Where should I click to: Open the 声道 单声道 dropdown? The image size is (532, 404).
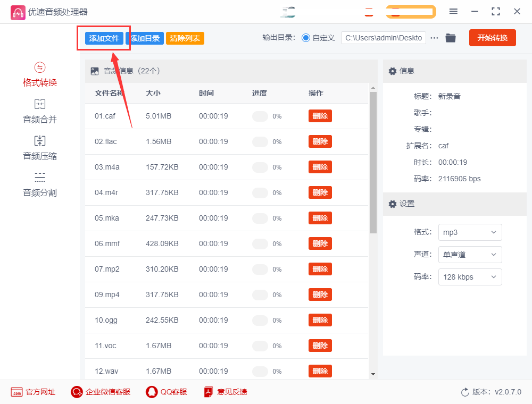point(470,255)
